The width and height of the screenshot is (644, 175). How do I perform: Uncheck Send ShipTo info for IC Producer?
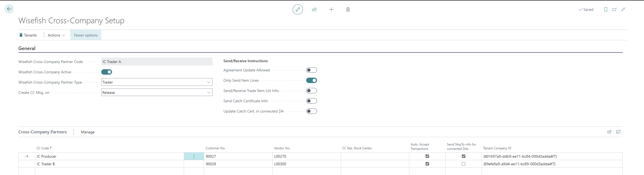(463, 156)
